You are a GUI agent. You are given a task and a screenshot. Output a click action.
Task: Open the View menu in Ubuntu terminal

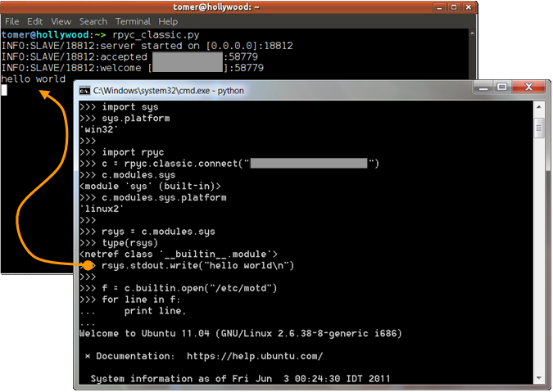point(61,21)
